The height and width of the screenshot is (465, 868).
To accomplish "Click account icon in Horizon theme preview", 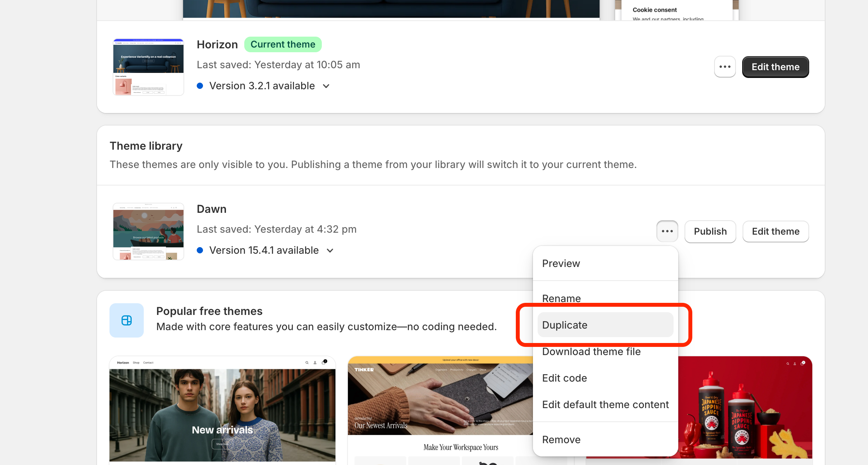I will [x=315, y=362].
